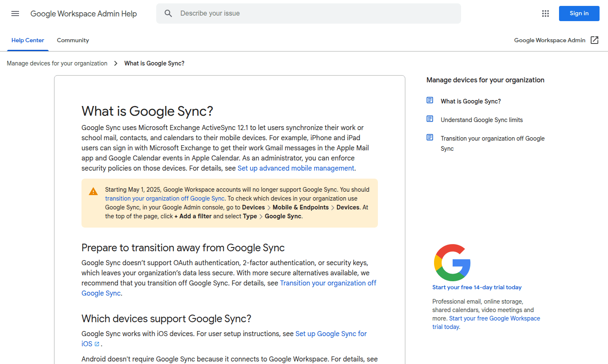
Task: Click the What is Google Sync? sidebar entry
Action: 470,101
